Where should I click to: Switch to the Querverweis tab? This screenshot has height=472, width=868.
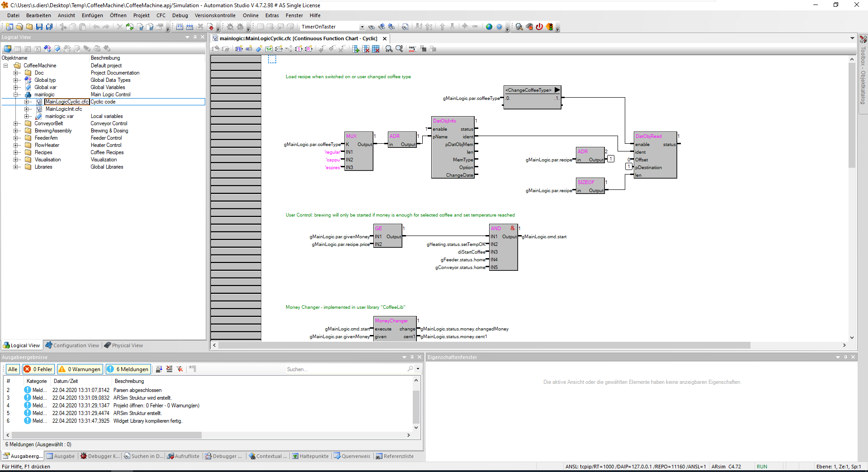[x=352, y=456]
